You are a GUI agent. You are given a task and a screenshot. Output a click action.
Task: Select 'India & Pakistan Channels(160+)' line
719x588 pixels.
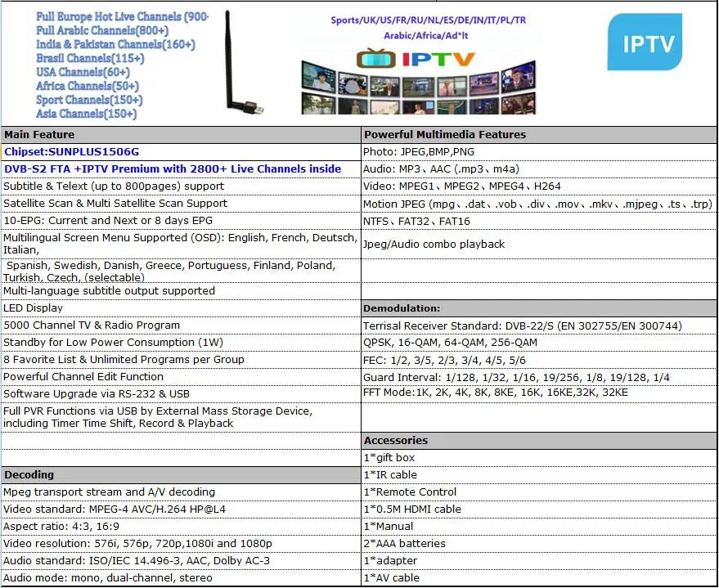115,44
